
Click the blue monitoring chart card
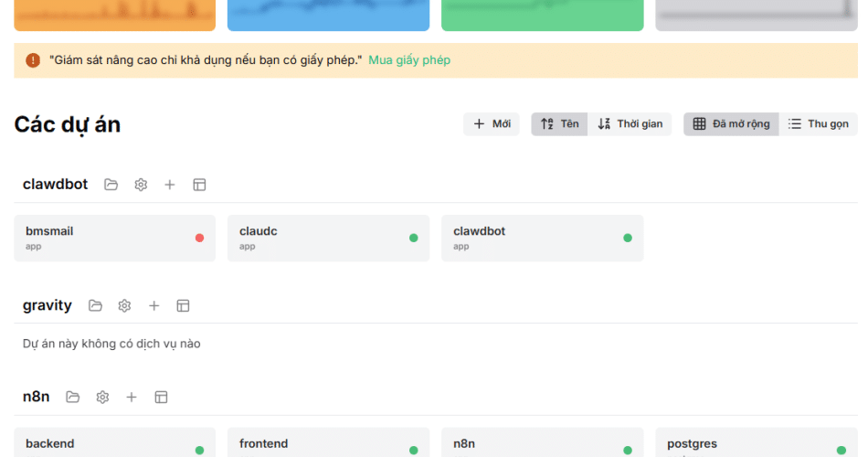tap(328, 15)
